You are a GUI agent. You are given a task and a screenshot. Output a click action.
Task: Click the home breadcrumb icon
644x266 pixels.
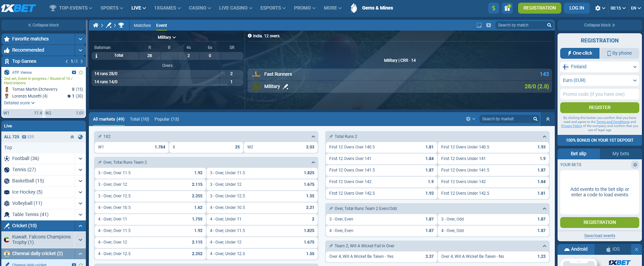point(96,25)
